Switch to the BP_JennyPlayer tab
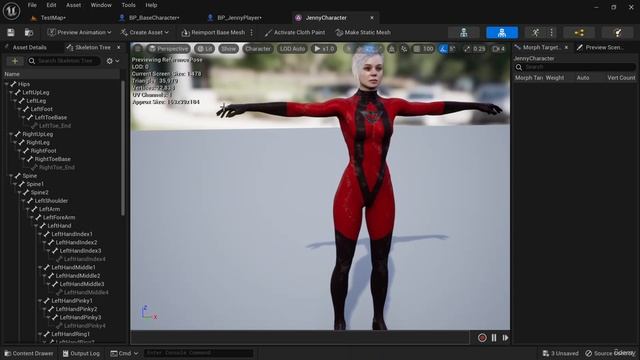Image resolution: width=640 pixels, height=360 pixels. tap(235, 18)
